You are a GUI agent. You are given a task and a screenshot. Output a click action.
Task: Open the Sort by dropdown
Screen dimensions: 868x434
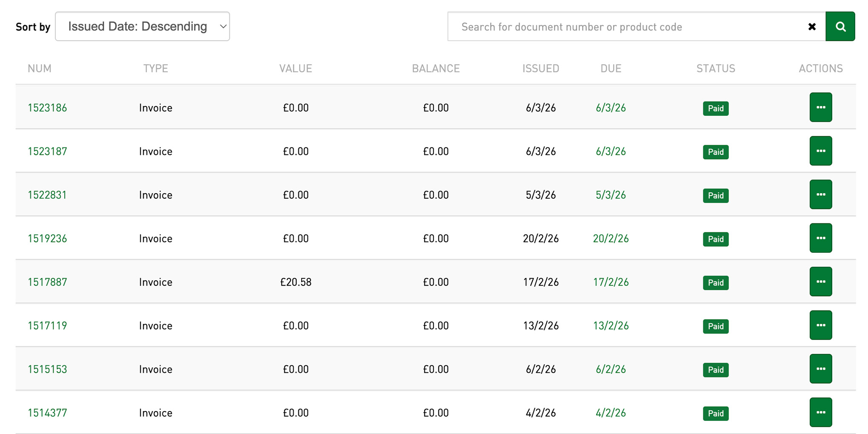[143, 26]
